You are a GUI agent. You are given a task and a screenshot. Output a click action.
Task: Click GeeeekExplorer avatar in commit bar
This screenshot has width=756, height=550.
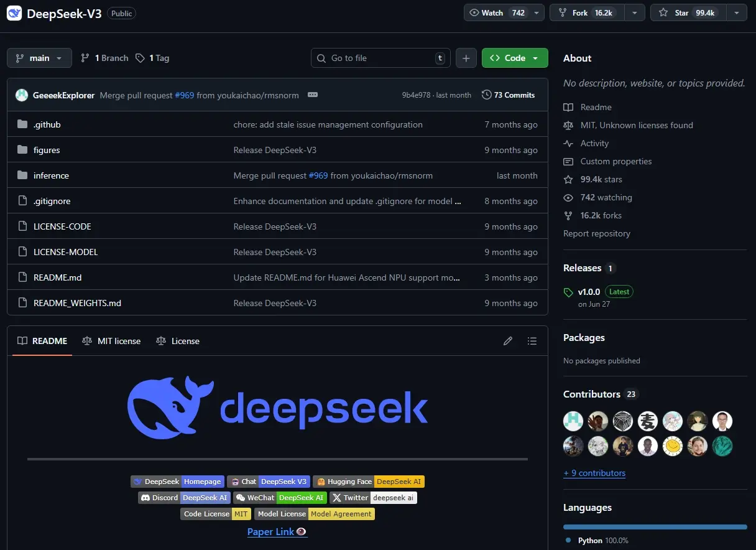(x=22, y=95)
